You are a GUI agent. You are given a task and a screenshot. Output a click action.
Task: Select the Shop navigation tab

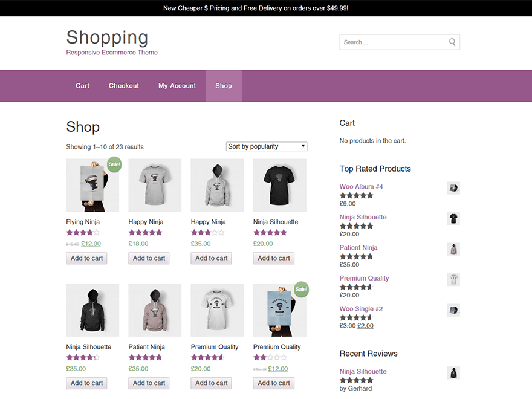[x=224, y=86]
